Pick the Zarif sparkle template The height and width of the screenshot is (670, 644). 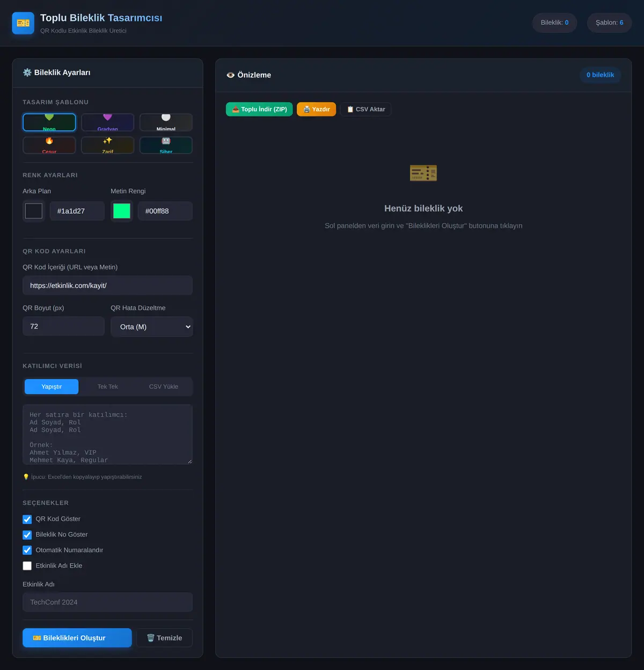coord(107,145)
